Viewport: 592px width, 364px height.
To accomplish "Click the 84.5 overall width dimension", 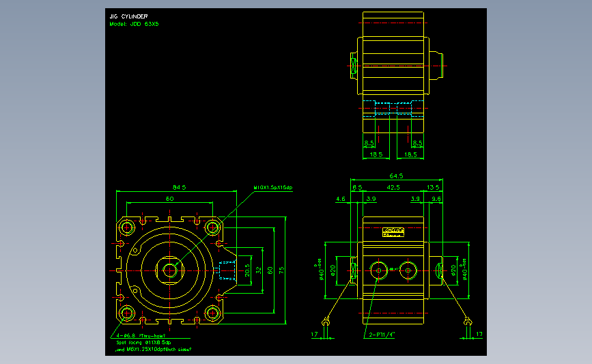I will [180, 187].
